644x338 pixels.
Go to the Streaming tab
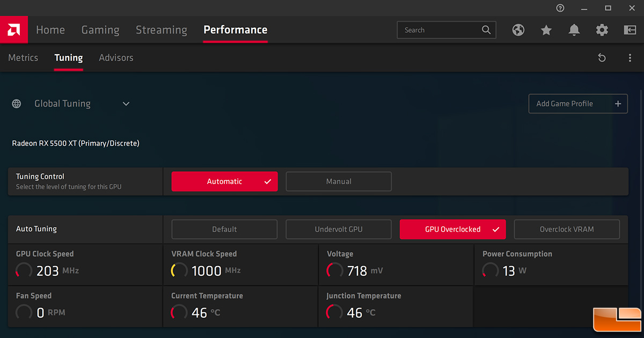pos(162,30)
